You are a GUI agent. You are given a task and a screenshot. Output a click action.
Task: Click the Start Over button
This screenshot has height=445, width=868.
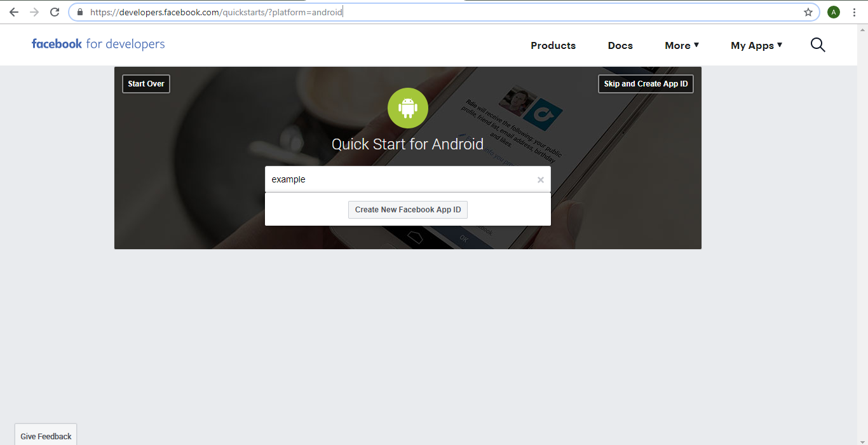click(x=146, y=84)
